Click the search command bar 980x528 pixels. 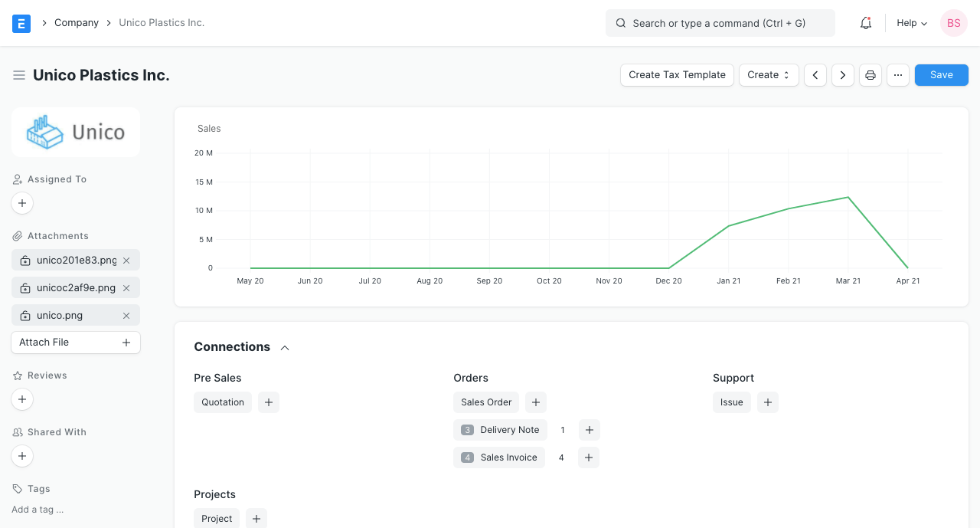[720, 23]
